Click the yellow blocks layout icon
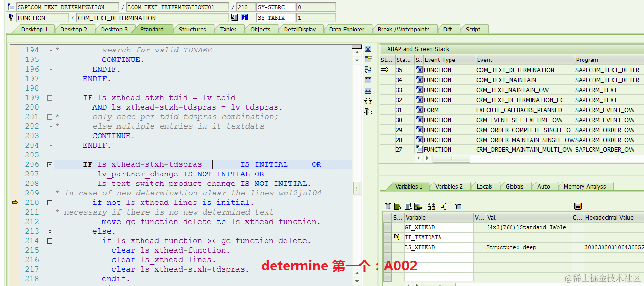 click(x=431, y=206)
